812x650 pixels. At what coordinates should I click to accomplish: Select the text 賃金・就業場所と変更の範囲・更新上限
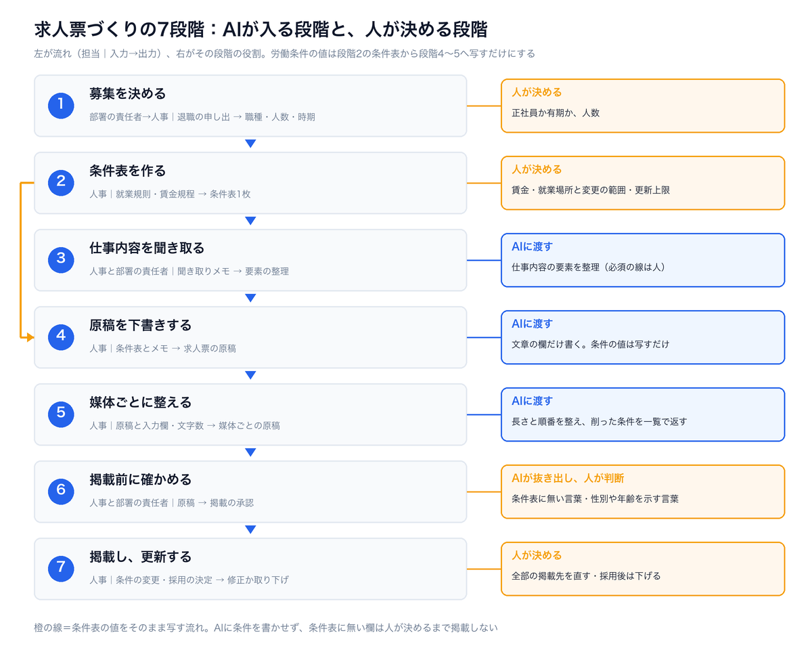[591, 190]
